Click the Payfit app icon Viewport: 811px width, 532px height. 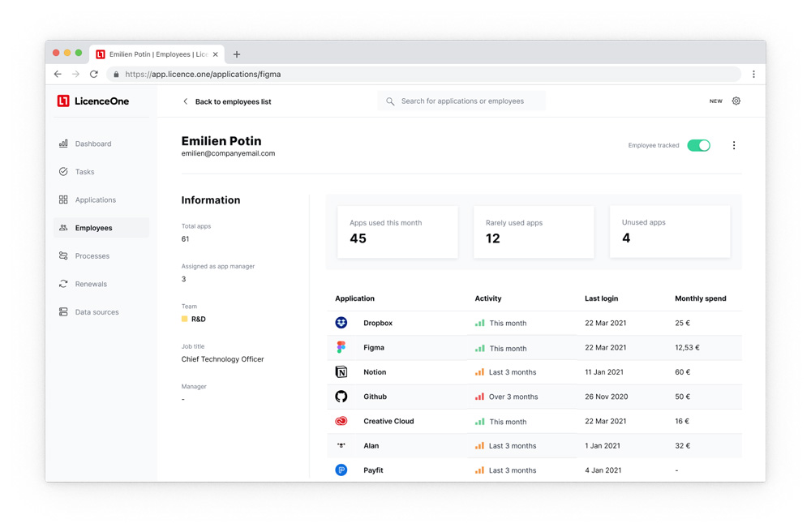(341, 470)
